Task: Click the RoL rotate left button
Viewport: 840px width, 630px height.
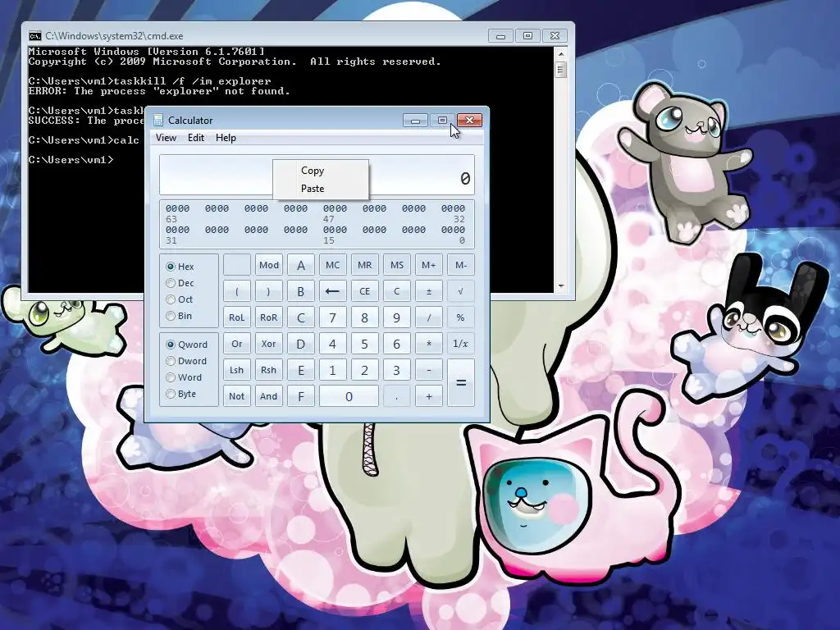Action: (x=237, y=317)
